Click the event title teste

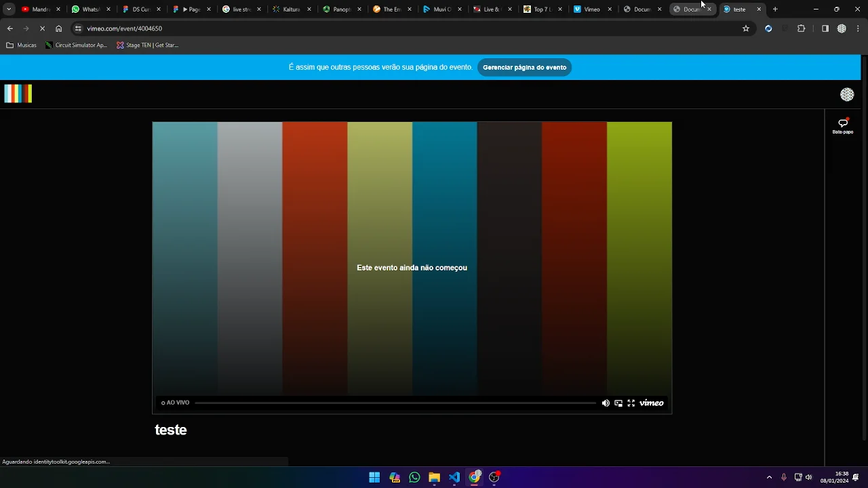[x=171, y=430]
